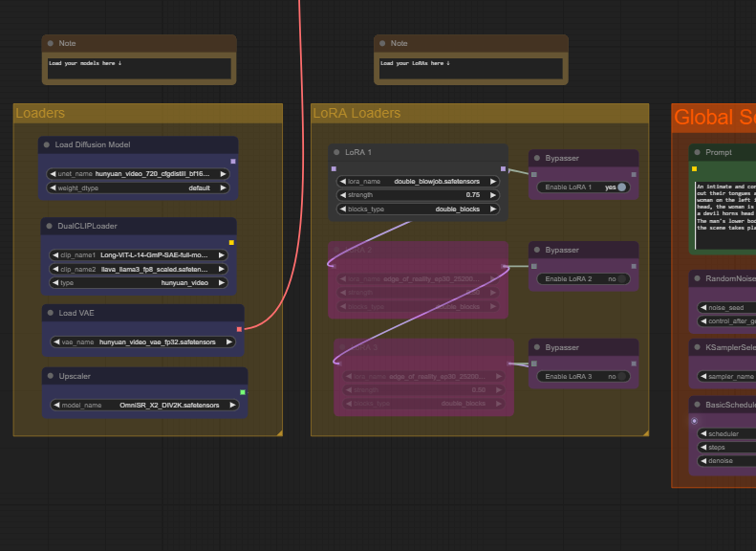Click first Bypasser input socket

click(x=533, y=175)
